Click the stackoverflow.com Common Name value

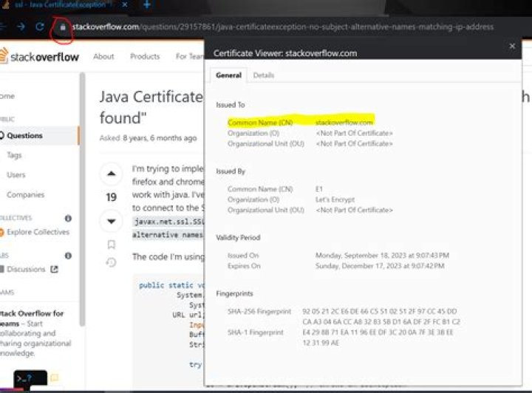click(x=344, y=123)
